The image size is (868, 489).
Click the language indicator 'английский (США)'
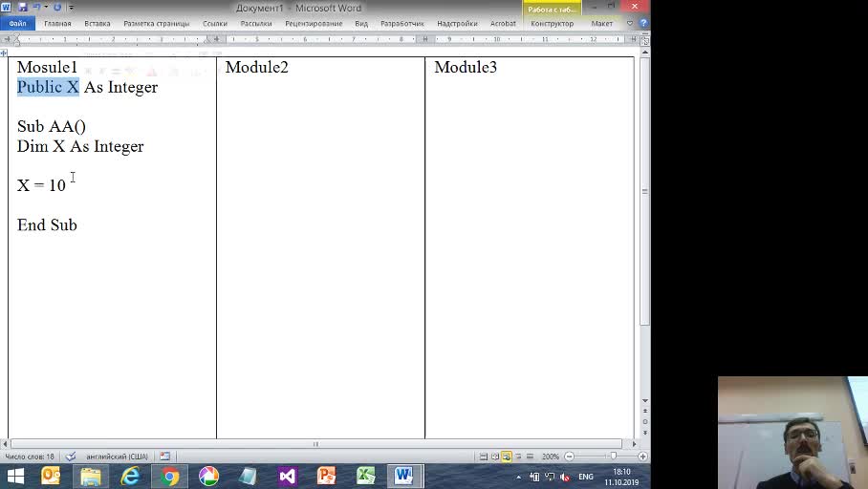coord(117,457)
